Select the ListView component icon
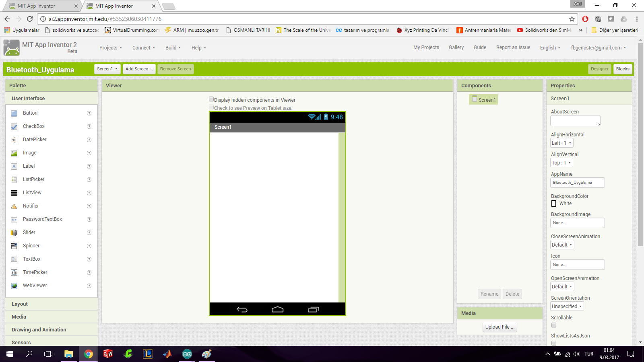The height and width of the screenshot is (362, 644). 14,193
